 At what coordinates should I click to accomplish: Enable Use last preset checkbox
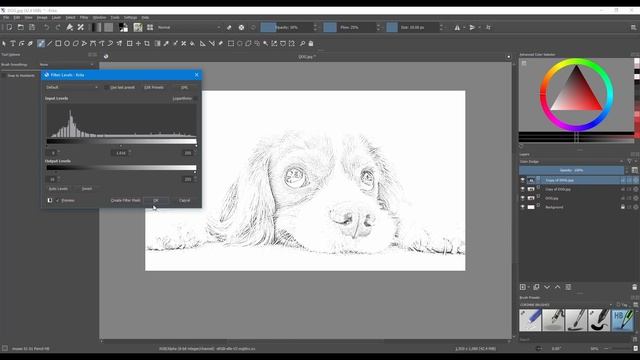click(107, 87)
